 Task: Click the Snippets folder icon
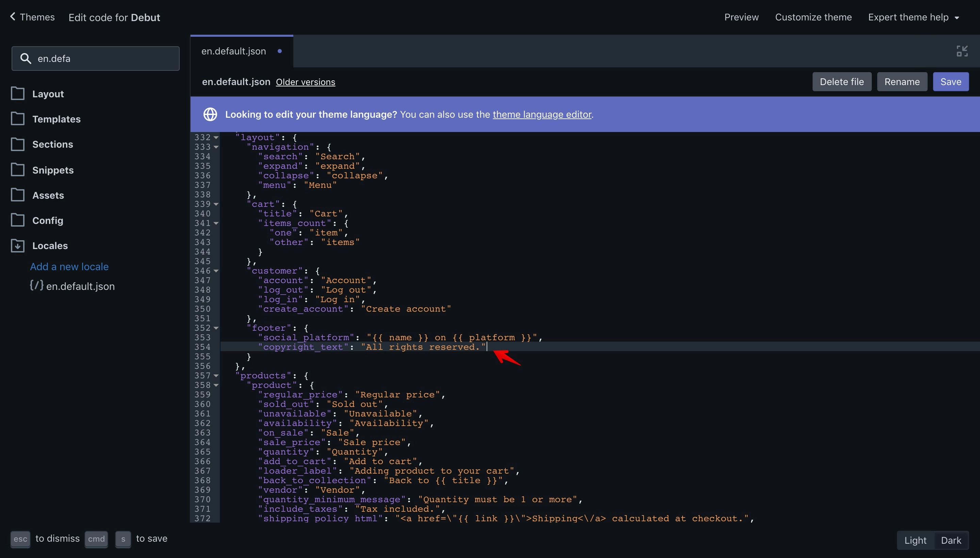point(18,170)
